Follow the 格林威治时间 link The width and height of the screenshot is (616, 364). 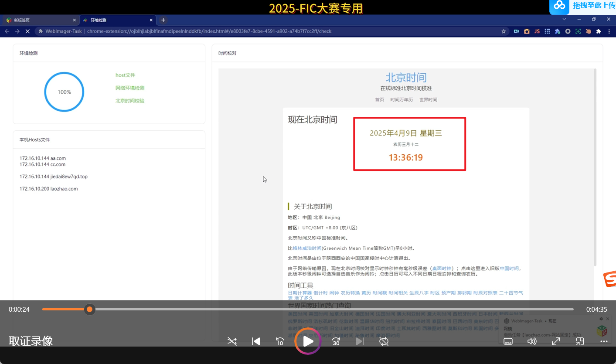click(307, 248)
